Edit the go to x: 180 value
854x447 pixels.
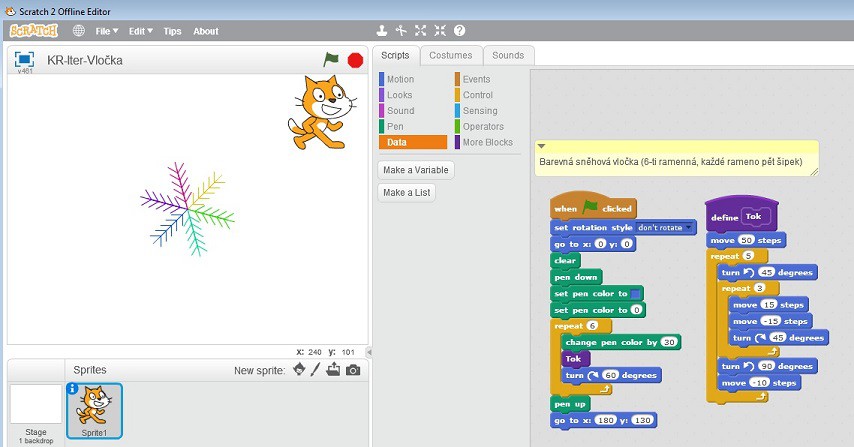(x=606, y=420)
